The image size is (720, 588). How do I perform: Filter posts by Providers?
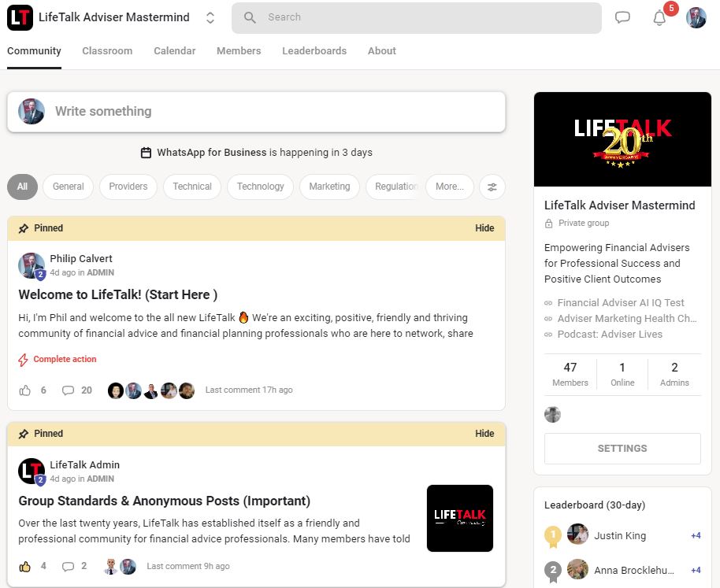point(128,187)
